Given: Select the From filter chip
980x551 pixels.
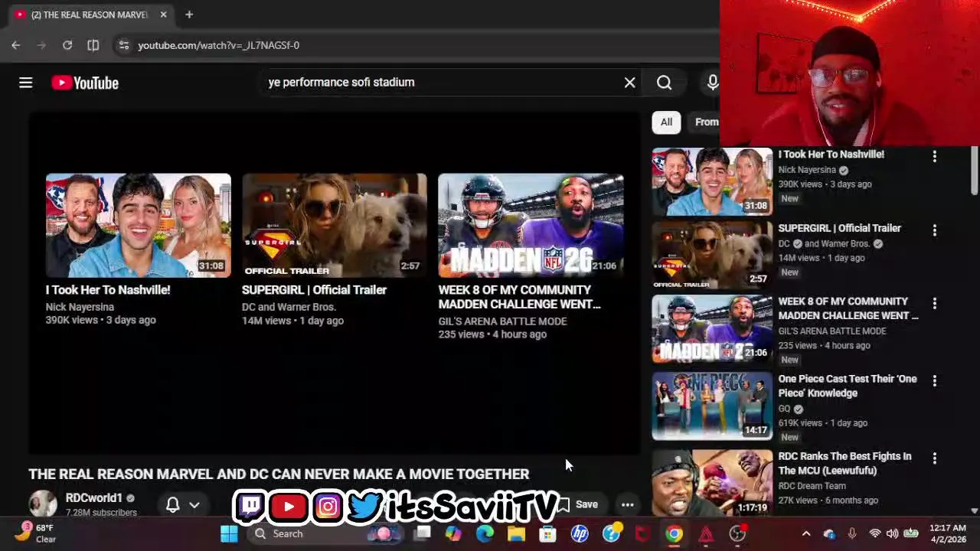Looking at the screenshot, I should (705, 122).
